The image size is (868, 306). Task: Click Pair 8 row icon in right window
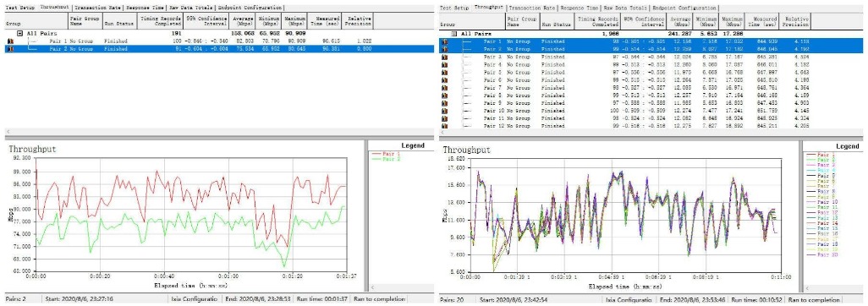click(444, 96)
